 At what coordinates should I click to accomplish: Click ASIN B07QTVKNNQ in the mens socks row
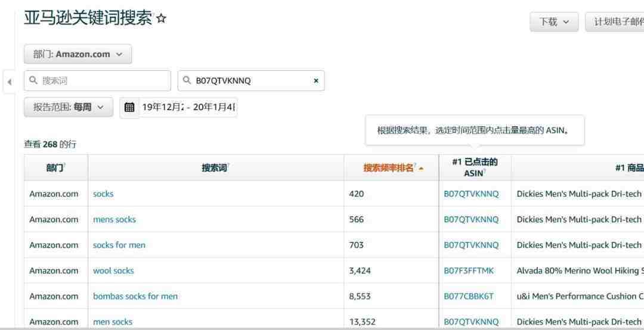coord(471,220)
